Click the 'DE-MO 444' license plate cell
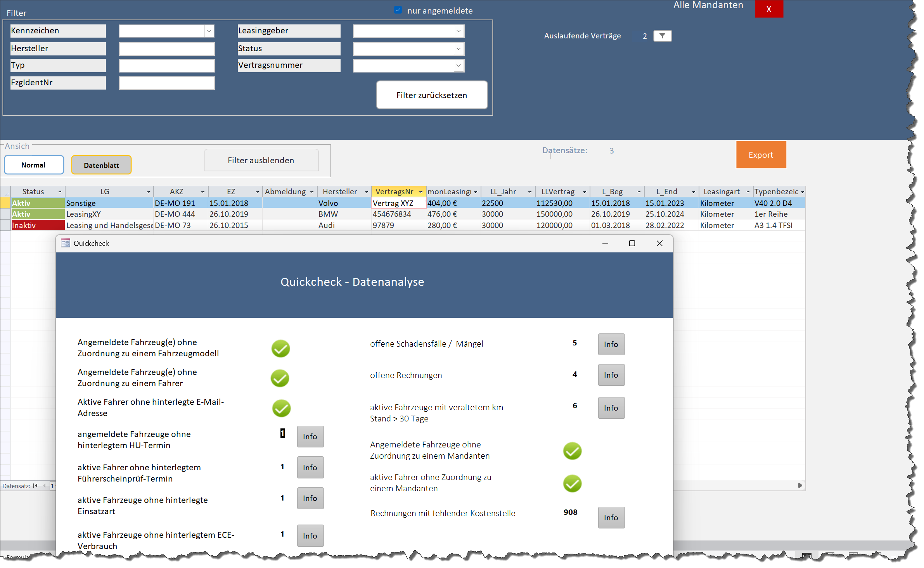Image resolution: width=924 pixels, height=568 pixels. [x=180, y=214]
